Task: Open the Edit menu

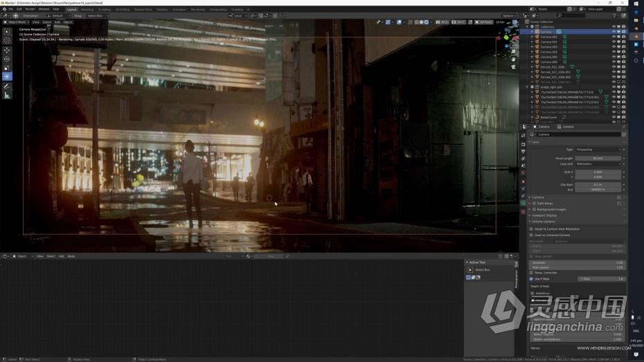Action: [19, 9]
